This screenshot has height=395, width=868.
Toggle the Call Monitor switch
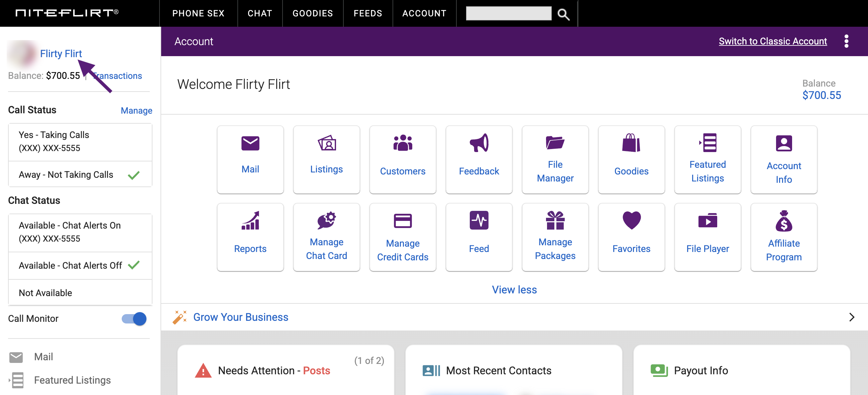[134, 318]
